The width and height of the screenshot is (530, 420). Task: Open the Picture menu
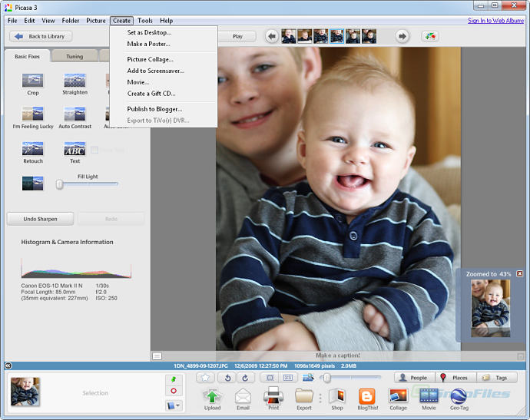click(96, 21)
